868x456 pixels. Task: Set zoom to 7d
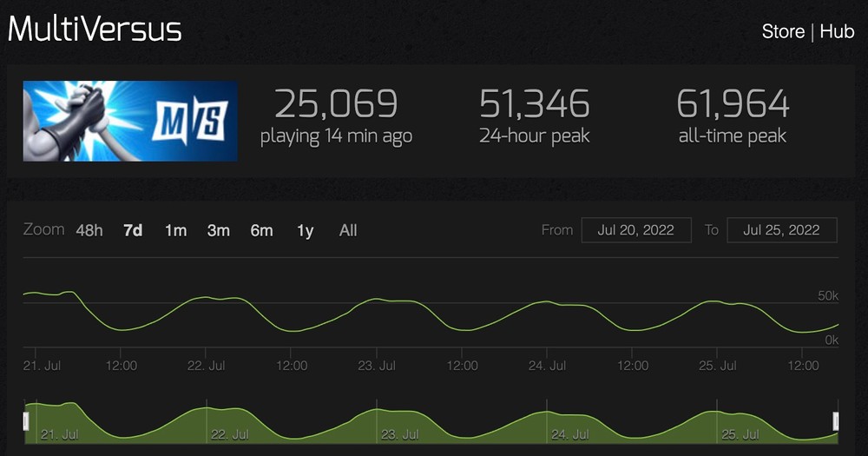pyautogui.click(x=133, y=230)
